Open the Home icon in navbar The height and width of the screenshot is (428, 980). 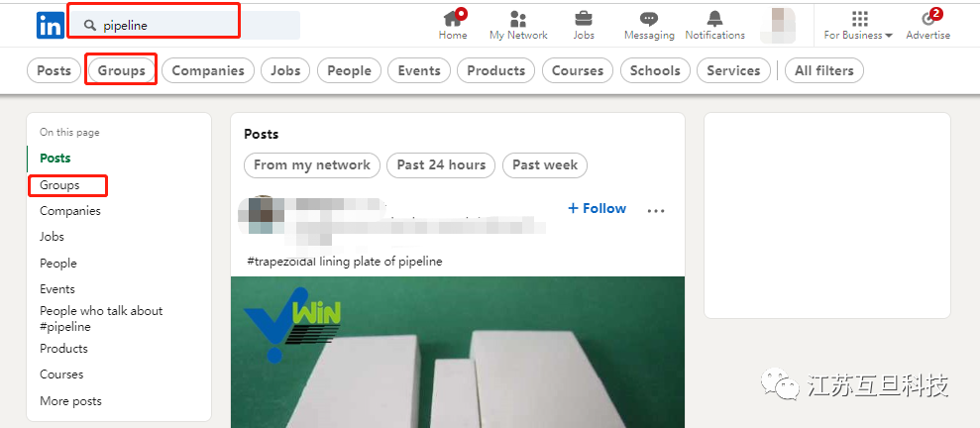[453, 18]
